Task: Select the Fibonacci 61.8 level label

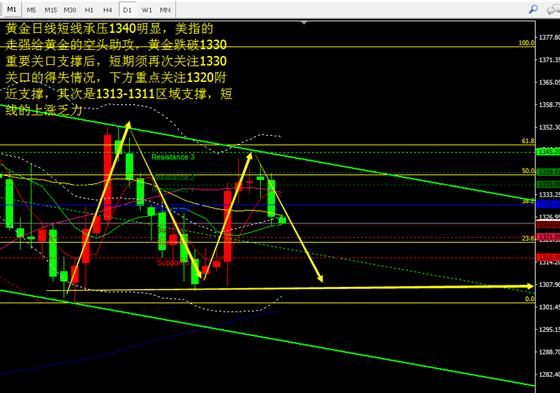Action: point(528,141)
